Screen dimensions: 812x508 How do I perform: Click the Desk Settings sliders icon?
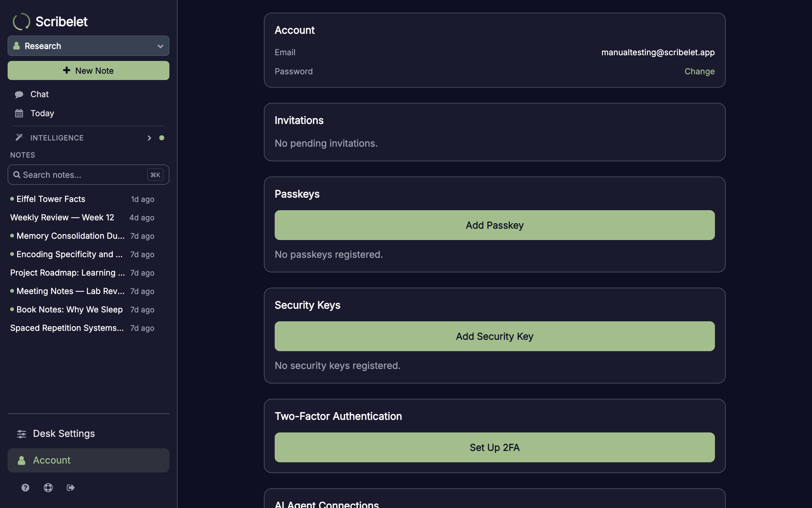coord(22,434)
